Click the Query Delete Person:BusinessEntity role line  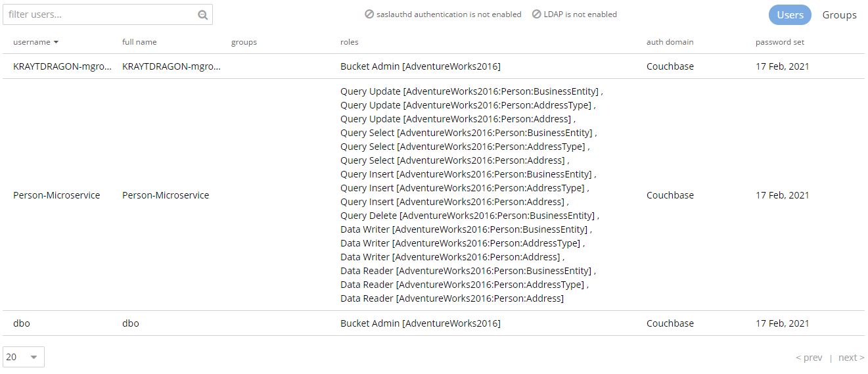pos(467,216)
